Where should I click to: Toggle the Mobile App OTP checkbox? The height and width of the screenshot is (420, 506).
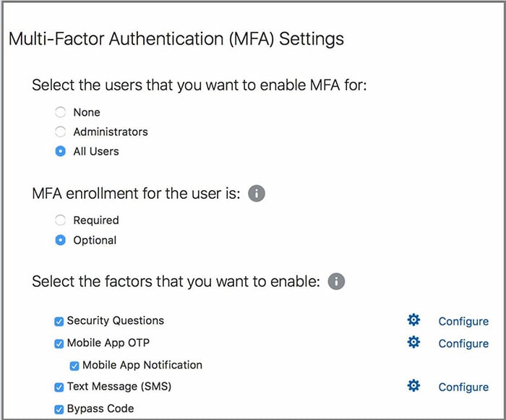pos(59,343)
